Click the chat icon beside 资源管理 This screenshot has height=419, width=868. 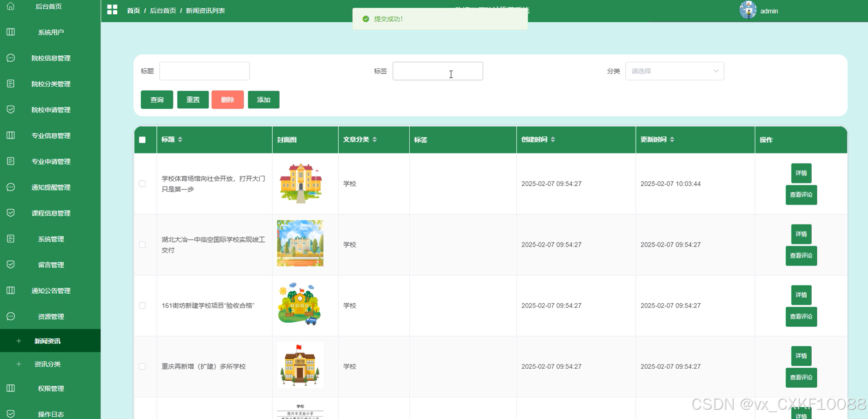pyautogui.click(x=11, y=316)
